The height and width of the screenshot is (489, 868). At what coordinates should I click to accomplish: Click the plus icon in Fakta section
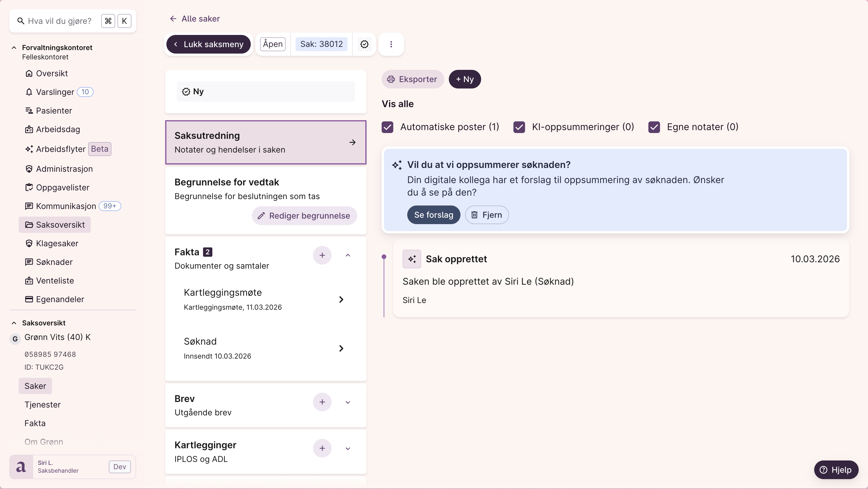[x=322, y=255]
